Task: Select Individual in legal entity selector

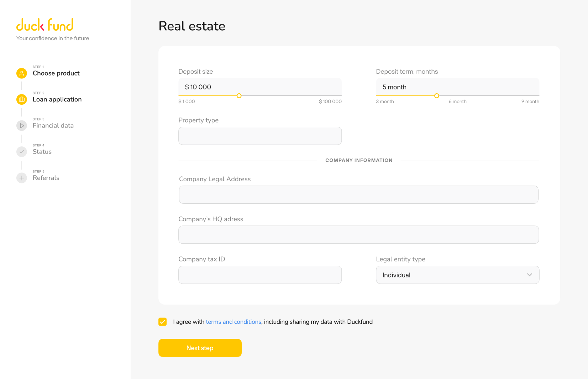Action: pyautogui.click(x=457, y=275)
